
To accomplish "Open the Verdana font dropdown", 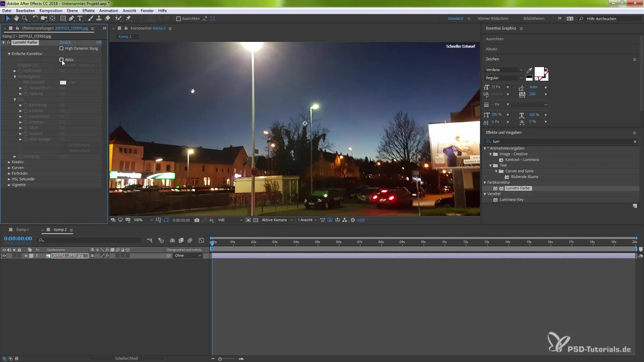I will point(521,70).
